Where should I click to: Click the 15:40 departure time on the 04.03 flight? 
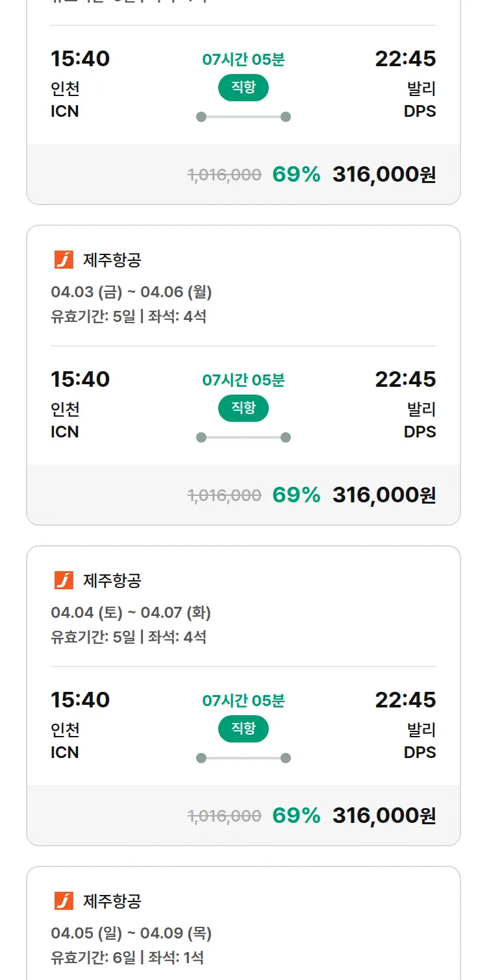[x=81, y=379]
